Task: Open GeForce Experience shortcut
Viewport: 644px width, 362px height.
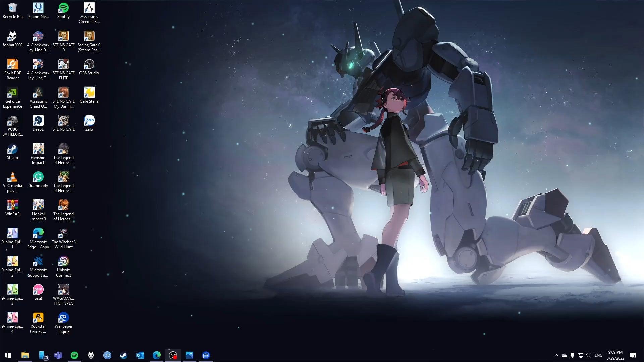Action: tap(12, 98)
